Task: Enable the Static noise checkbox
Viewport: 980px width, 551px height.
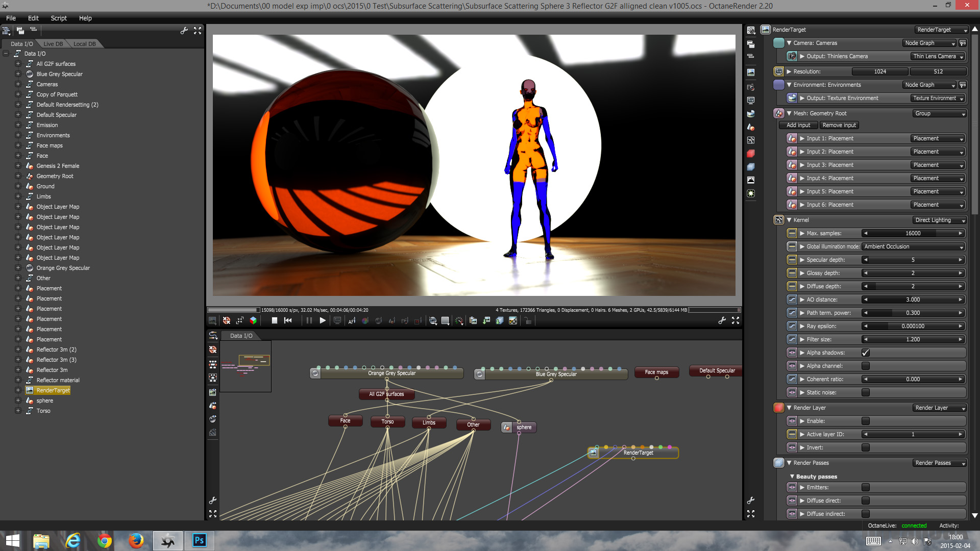Action: (866, 392)
